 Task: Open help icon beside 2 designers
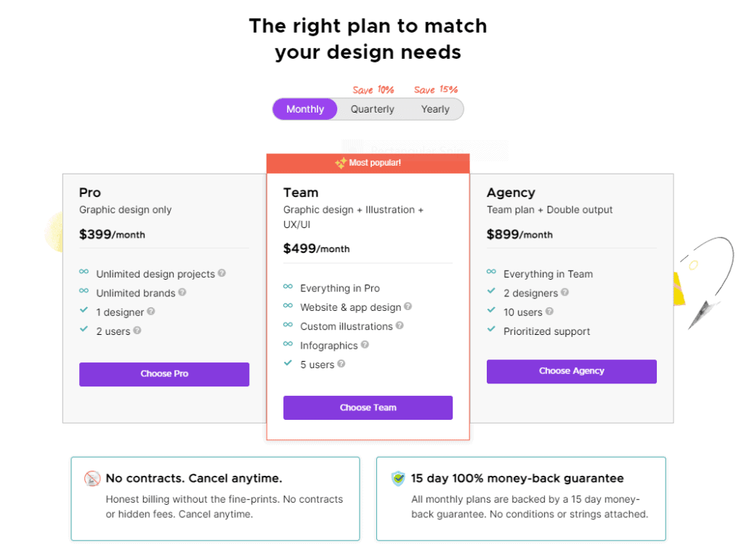565,292
